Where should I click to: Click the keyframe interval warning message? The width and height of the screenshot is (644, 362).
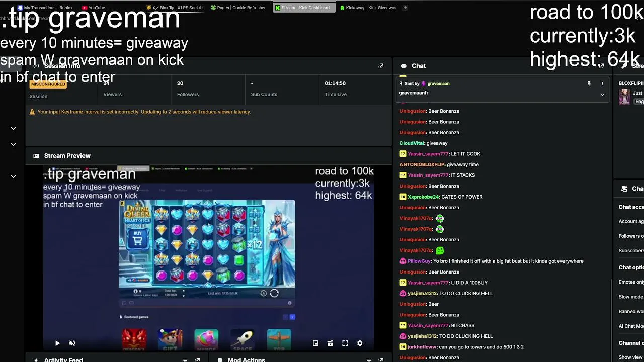pos(144,112)
